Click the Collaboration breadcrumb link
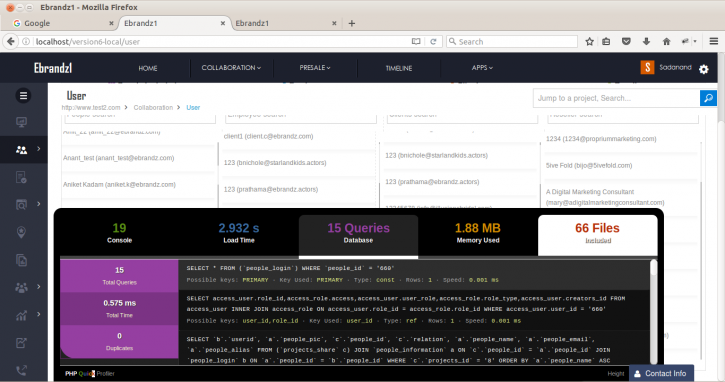The width and height of the screenshot is (725, 382). coord(153,107)
